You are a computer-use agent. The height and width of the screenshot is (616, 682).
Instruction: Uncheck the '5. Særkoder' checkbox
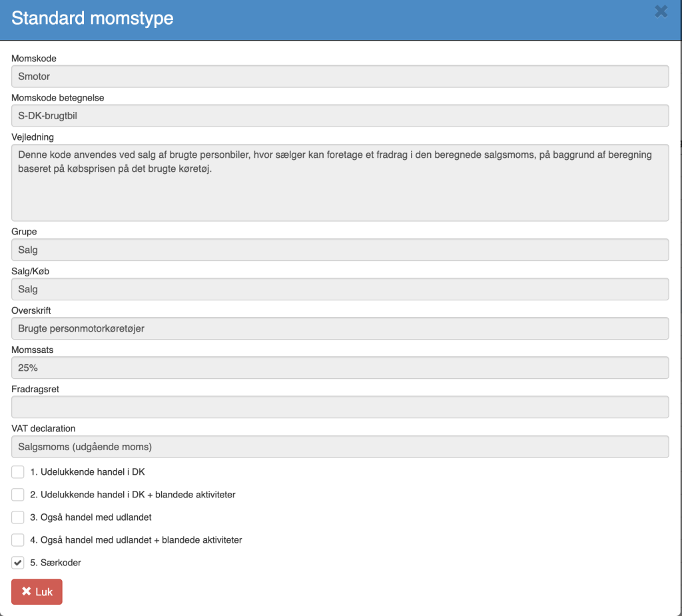[x=18, y=563]
